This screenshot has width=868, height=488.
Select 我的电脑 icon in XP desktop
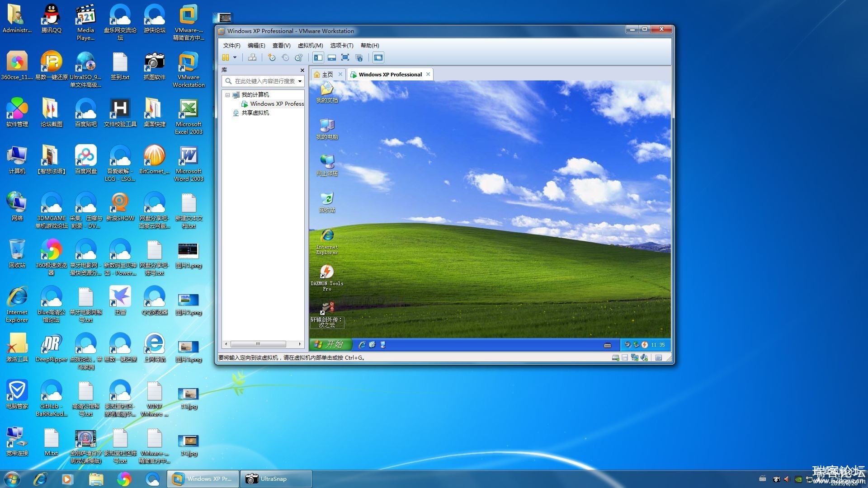(x=327, y=129)
